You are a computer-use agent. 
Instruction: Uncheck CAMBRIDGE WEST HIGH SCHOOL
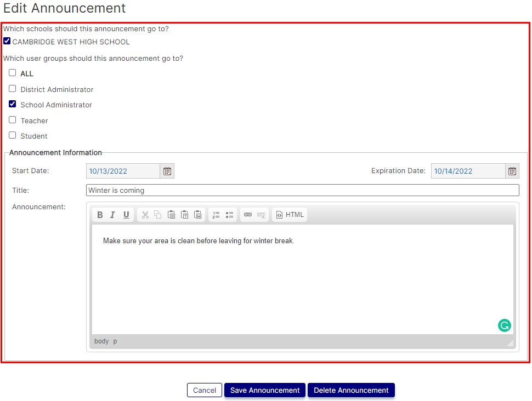click(7, 41)
